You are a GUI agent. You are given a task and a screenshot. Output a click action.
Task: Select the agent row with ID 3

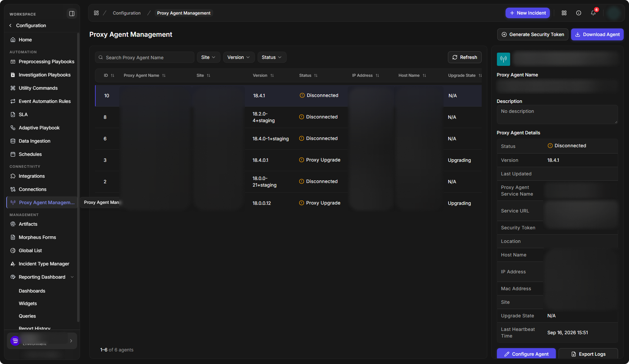288,160
